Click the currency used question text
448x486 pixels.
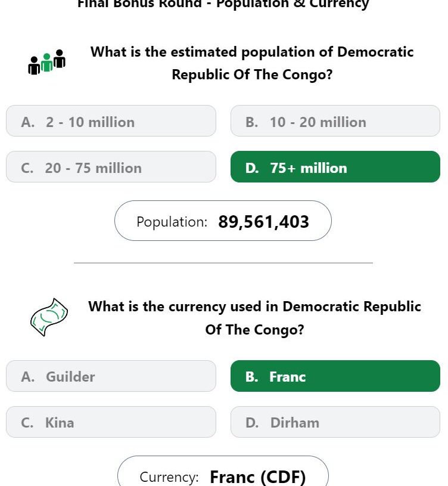(254, 318)
